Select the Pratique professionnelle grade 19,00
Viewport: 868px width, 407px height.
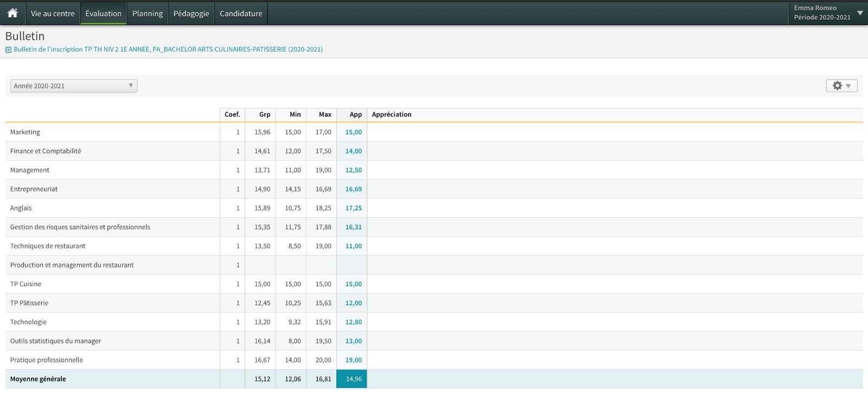point(353,360)
